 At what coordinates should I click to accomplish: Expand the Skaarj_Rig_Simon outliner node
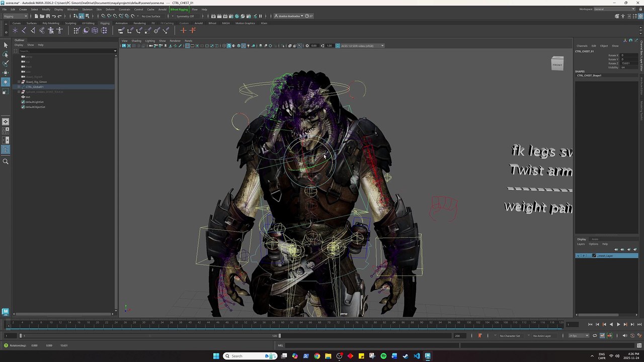click(19, 82)
